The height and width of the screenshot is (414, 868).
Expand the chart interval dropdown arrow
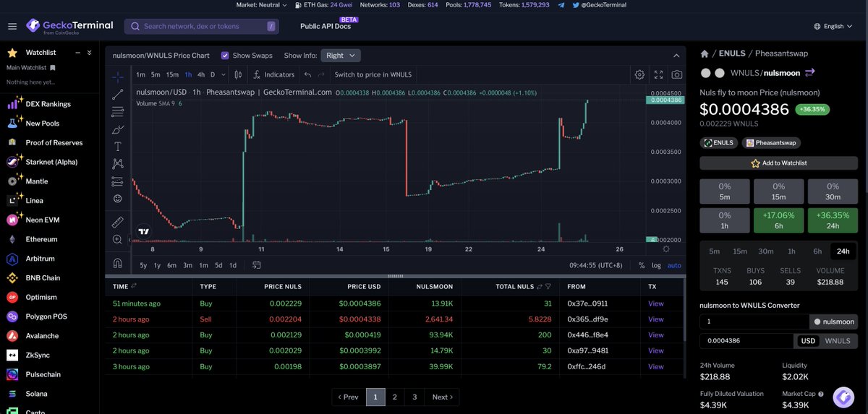pos(223,74)
